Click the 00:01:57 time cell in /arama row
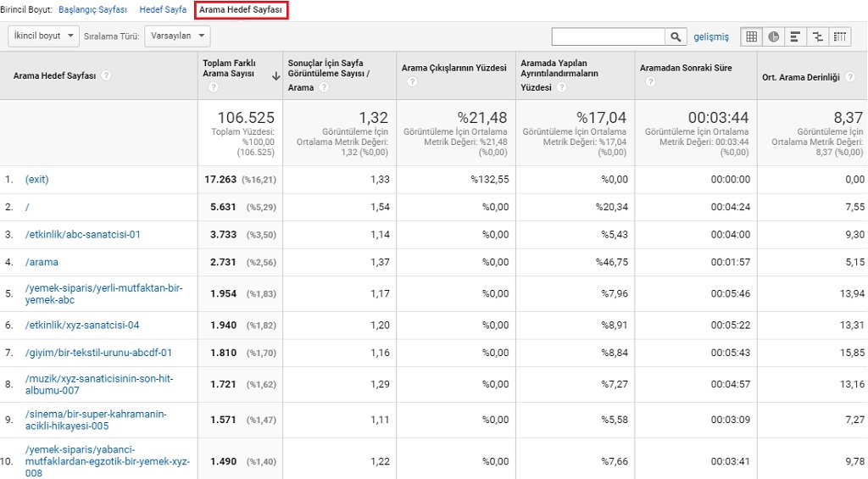This screenshot has width=868, height=479. coord(731,262)
